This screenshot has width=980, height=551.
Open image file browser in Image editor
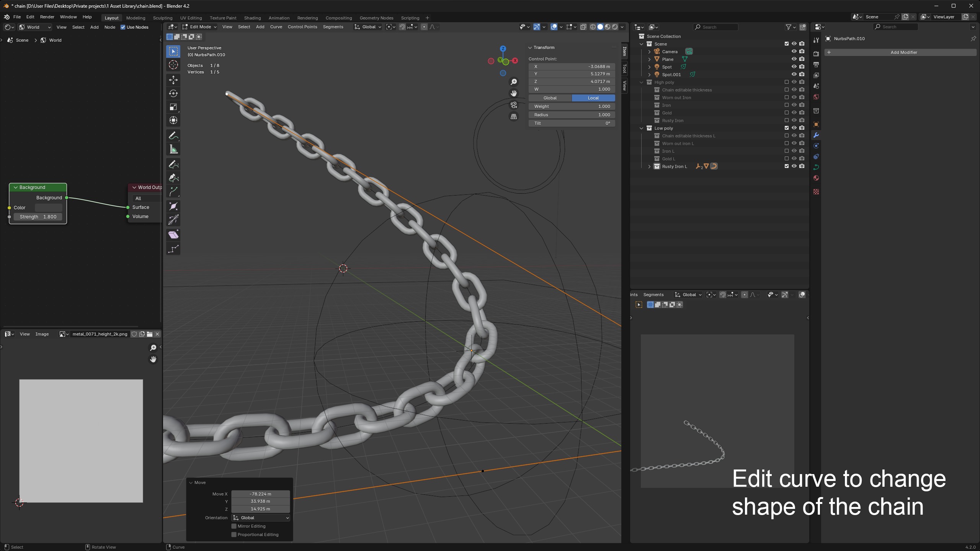click(150, 334)
